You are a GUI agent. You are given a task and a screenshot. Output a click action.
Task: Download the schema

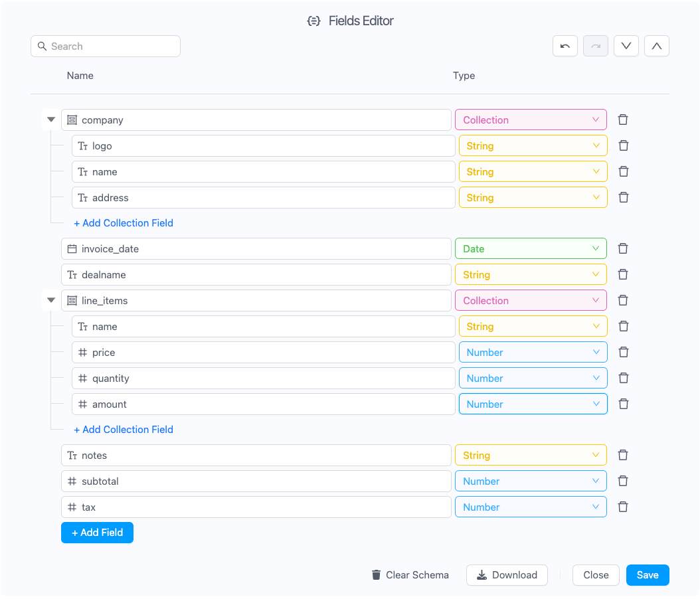point(507,575)
